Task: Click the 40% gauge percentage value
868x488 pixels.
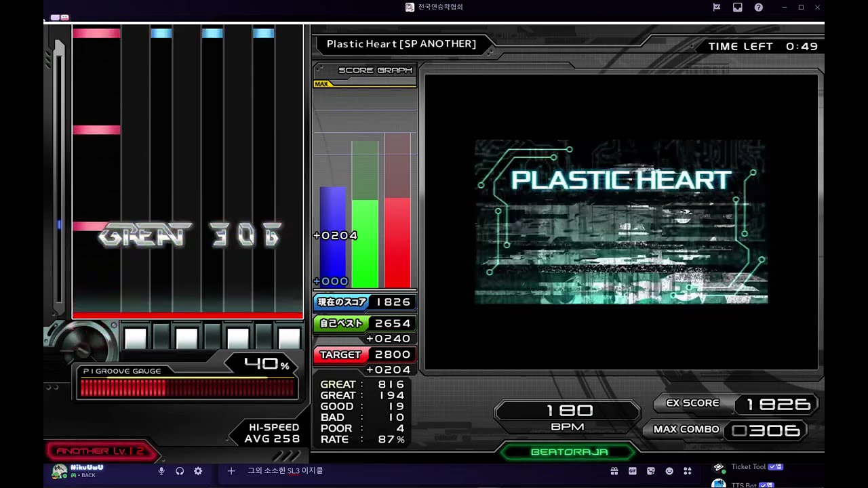Action: point(267,364)
